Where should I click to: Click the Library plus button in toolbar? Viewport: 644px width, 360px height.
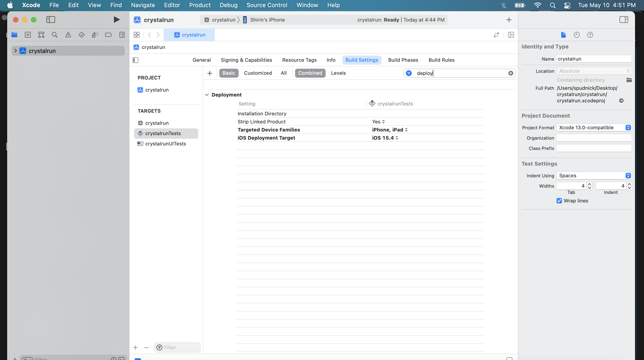click(x=509, y=20)
